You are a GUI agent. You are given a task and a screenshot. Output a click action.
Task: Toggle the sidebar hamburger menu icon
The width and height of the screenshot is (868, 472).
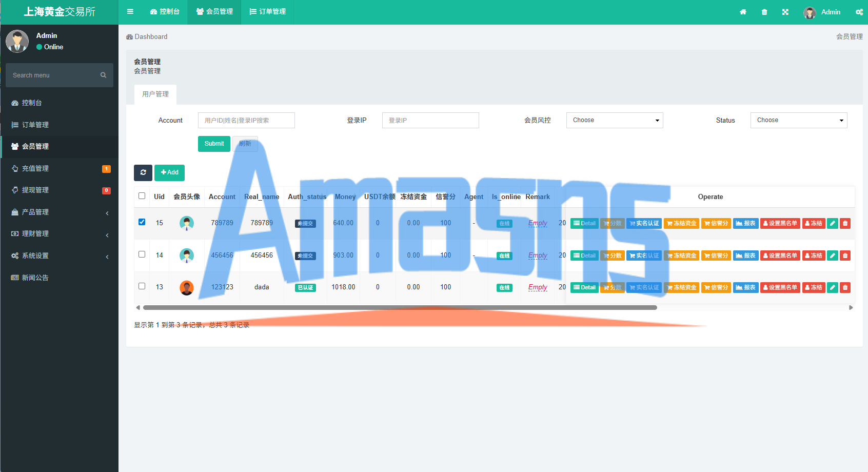coord(130,12)
